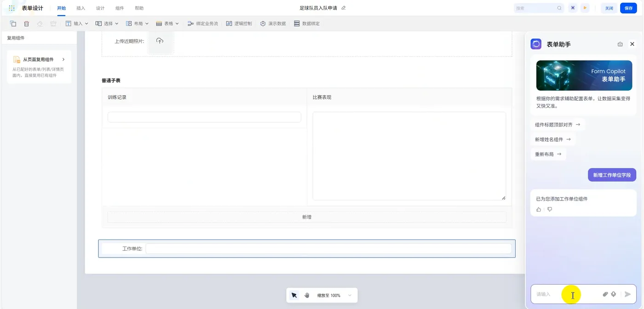Give thumbs down to assistant reply
Image resolution: width=644 pixels, height=309 pixels.
[x=550, y=209]
